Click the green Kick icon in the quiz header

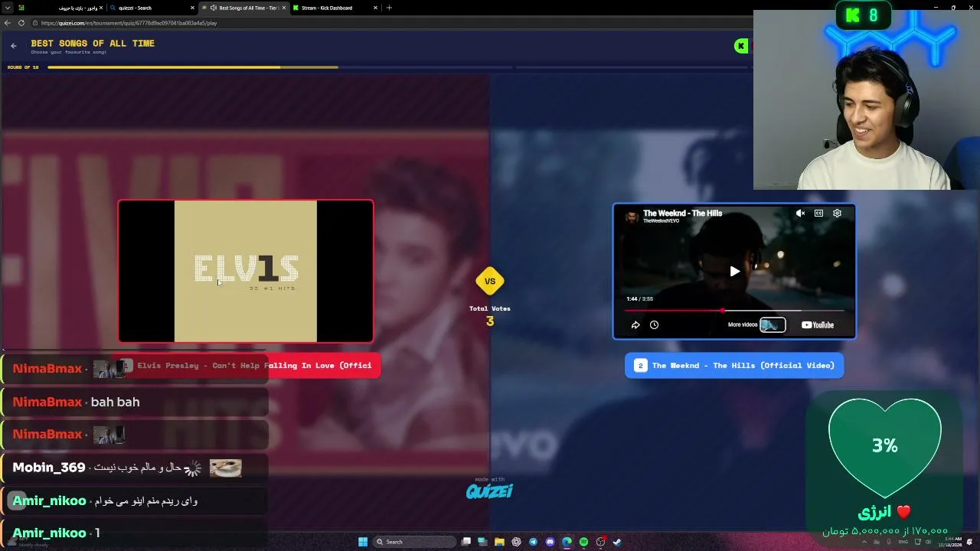(740, 46)
